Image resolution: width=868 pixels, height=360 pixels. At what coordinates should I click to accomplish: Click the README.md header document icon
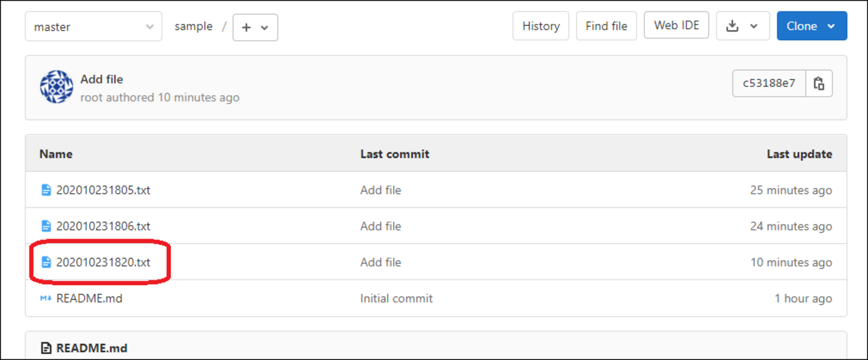coord(46,348)
